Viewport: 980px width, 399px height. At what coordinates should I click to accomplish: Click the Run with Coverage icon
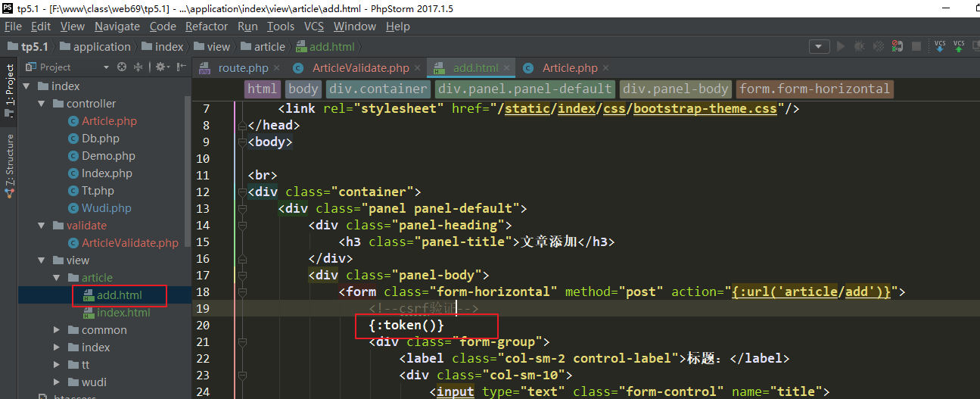click(x=878, y=46)
